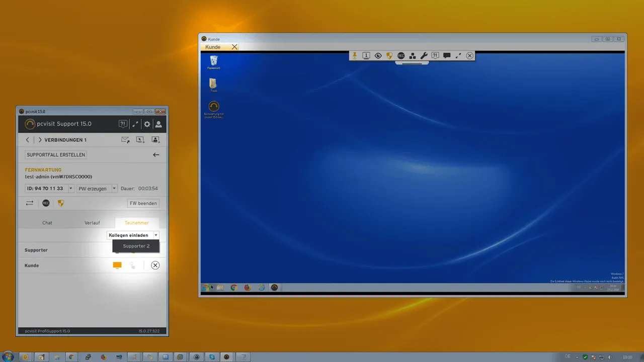Go back with the left chevron beside Verbindungen
This screenshot has width=644, height=362.
28,140
